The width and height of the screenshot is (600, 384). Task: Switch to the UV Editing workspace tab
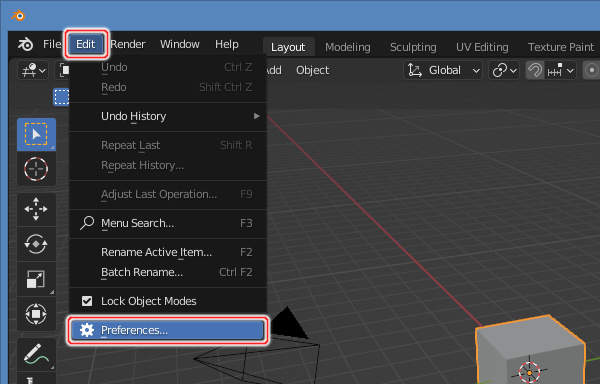[482, 47]
